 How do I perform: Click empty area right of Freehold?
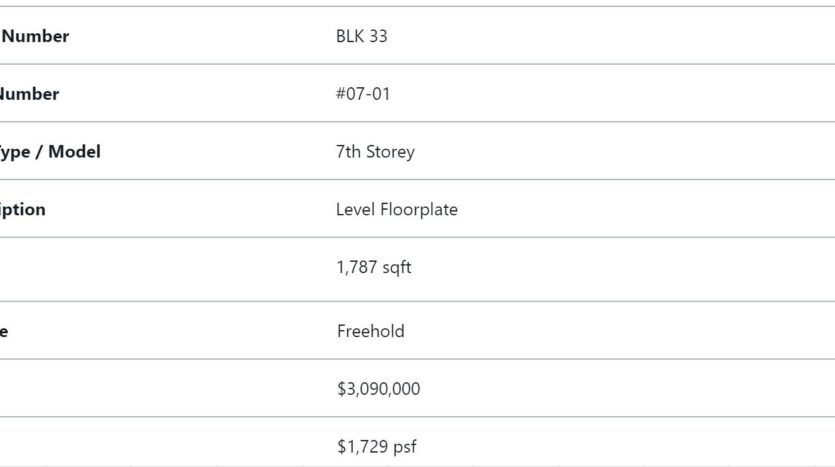(x=620, y=331)
